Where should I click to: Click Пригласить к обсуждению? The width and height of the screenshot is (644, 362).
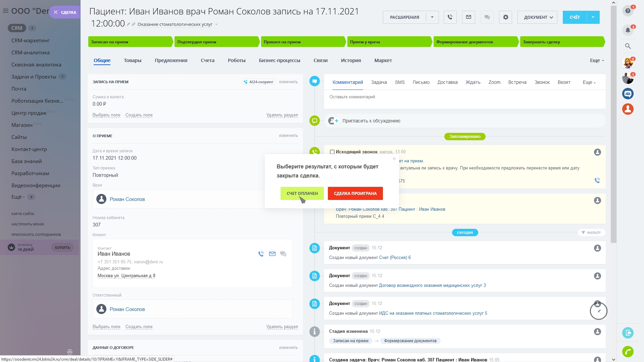tap(371, 121)
